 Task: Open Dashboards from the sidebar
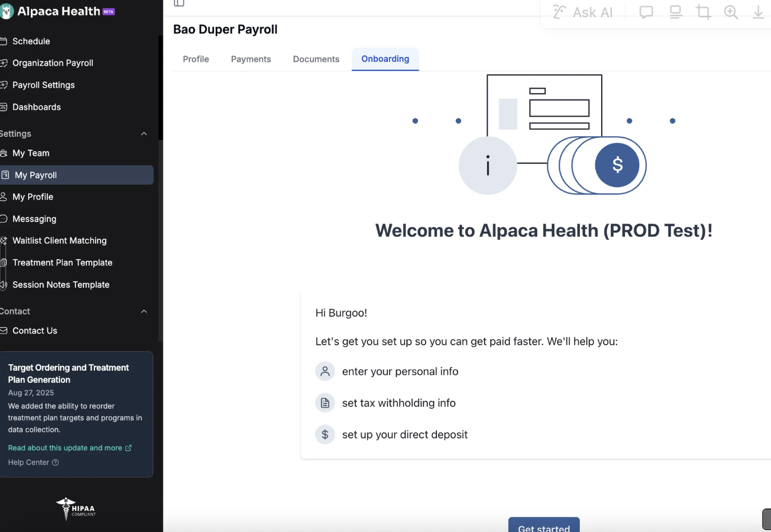click(37, 107)
